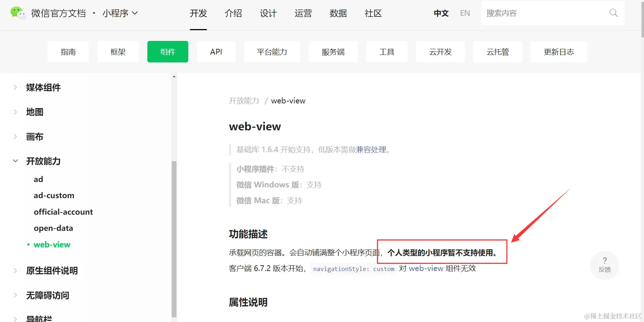Click the 地图 sidebar label

34,112
